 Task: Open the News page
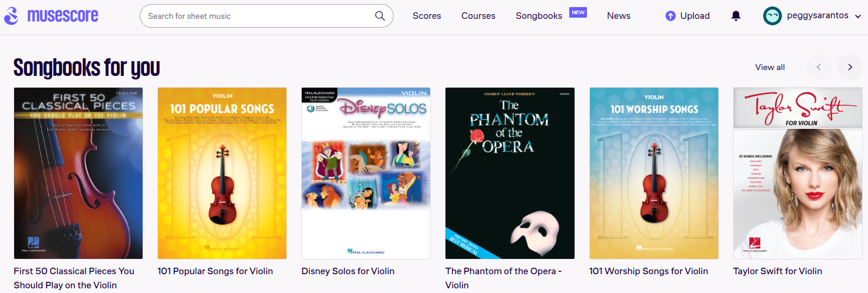[x=619, y=16]
